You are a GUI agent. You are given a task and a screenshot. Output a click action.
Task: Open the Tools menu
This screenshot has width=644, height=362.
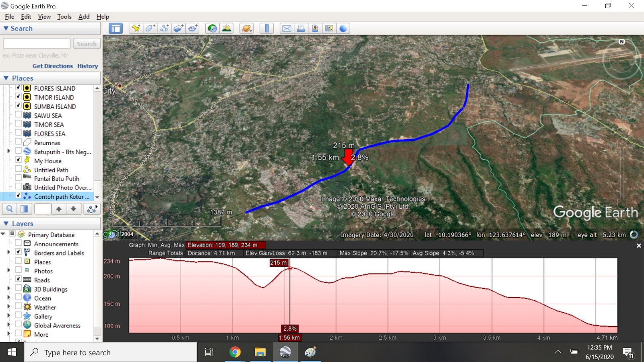click(x=64, y=16)
